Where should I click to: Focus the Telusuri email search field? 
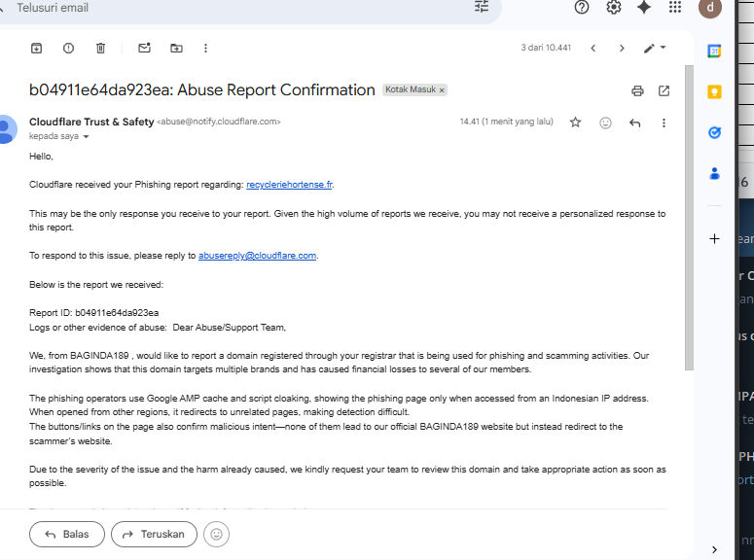pos(240,8)
